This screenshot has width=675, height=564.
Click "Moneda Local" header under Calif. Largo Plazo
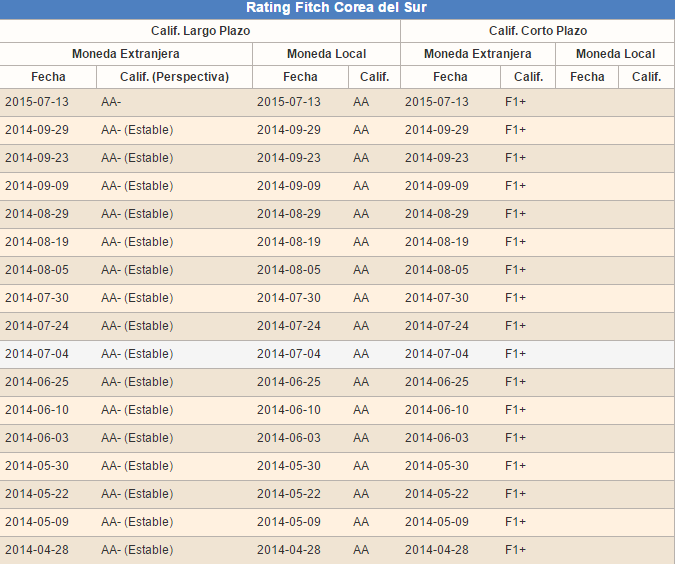click(x=326, y=54)
